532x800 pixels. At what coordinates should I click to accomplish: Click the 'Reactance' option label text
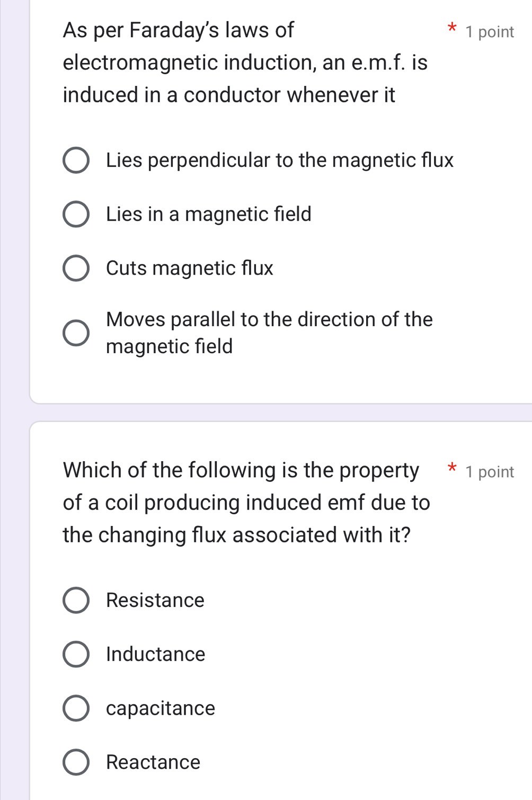point(153,762)
